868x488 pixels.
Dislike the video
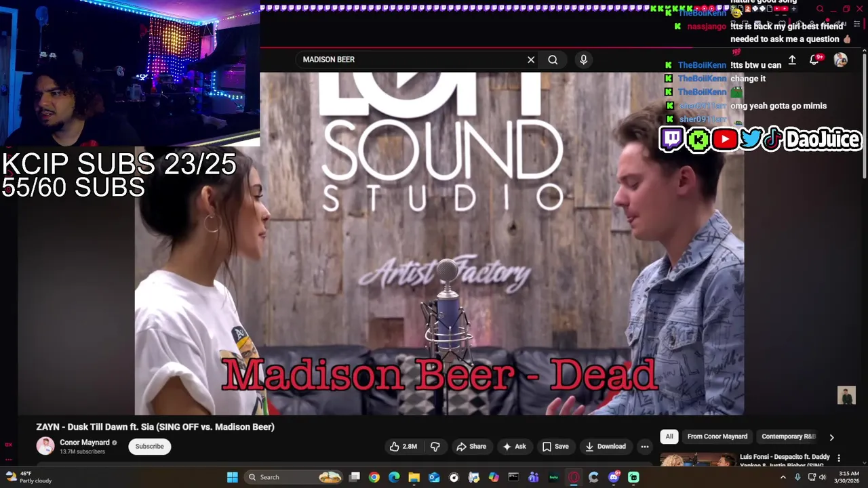(435, 447)
